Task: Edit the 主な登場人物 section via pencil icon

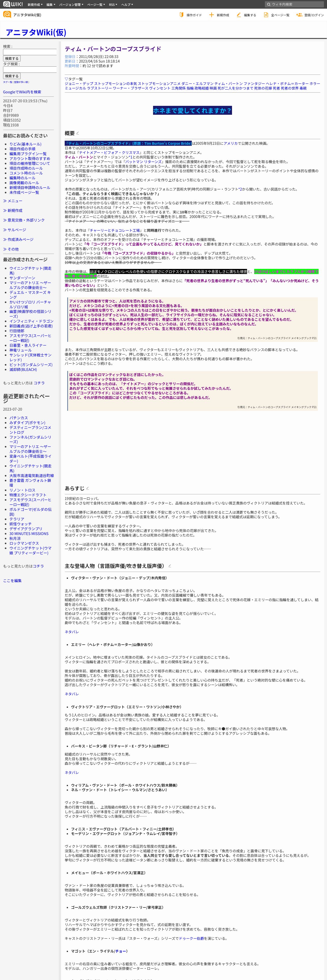Action: 170,566
